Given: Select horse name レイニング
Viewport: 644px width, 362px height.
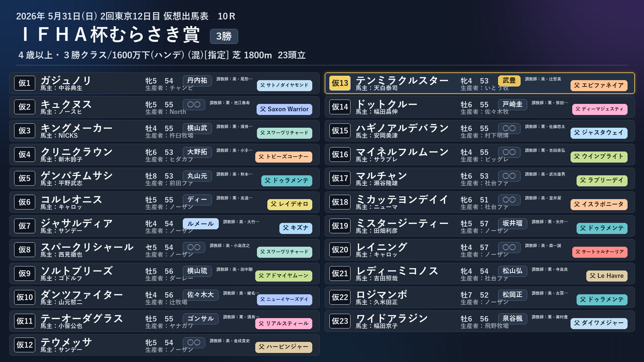Looking at the screenshot, I should (381, 247).
